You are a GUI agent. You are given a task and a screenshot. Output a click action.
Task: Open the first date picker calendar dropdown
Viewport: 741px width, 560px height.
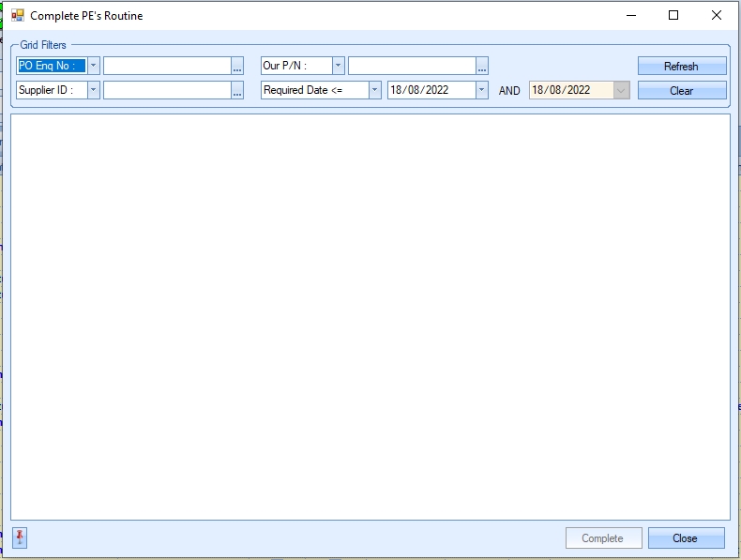coord(482,90)
